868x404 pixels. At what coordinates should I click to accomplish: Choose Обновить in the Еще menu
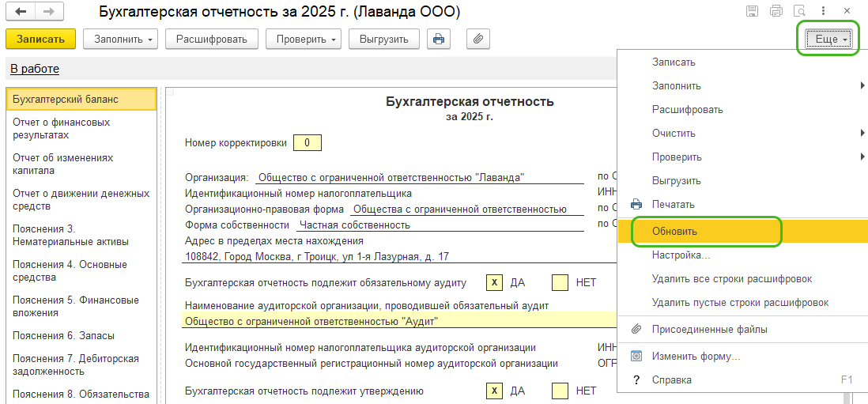[x=674, y=232]
